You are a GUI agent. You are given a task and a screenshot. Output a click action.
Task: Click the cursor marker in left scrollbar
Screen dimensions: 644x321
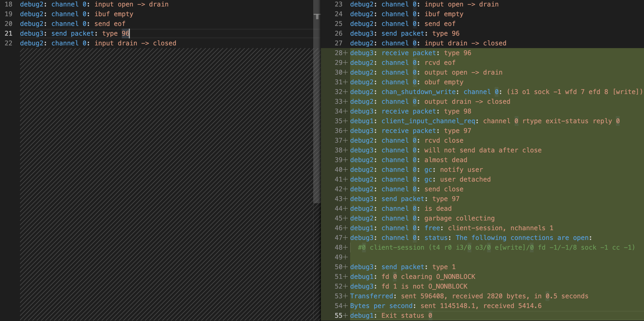coord(317,16)
